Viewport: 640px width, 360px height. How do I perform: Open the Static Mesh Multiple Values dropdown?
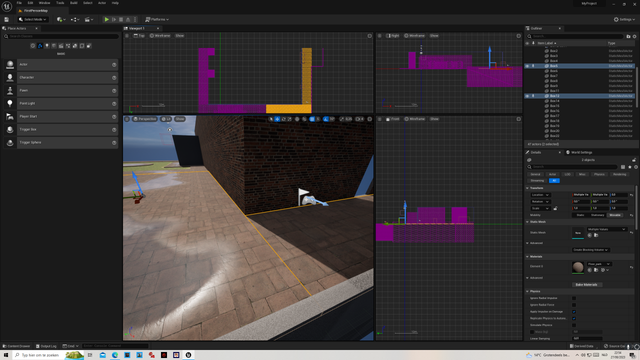point(607,229)
